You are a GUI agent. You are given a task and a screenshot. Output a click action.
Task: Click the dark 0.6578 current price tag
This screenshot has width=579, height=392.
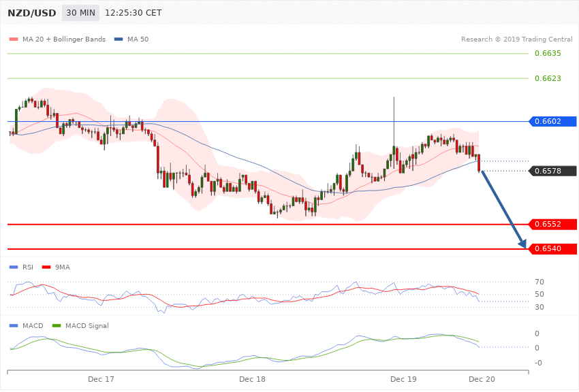coord(553,171)
